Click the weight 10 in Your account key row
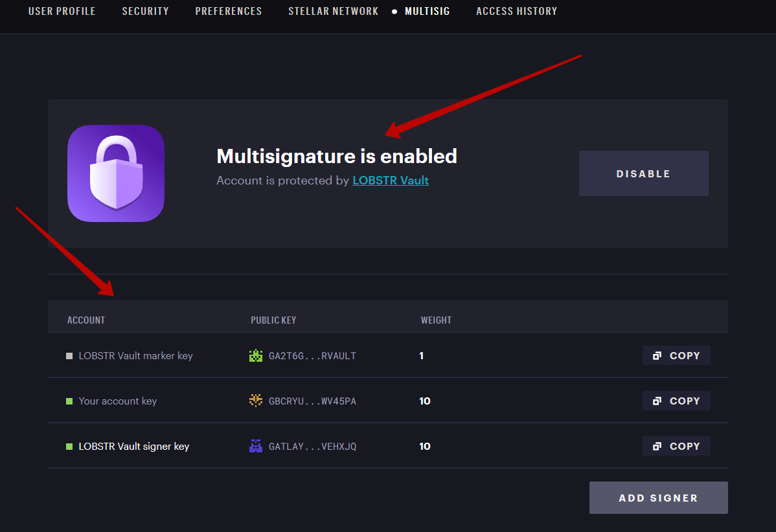The height and width of the screenshot is (532, 776). [x=425, y=401]
